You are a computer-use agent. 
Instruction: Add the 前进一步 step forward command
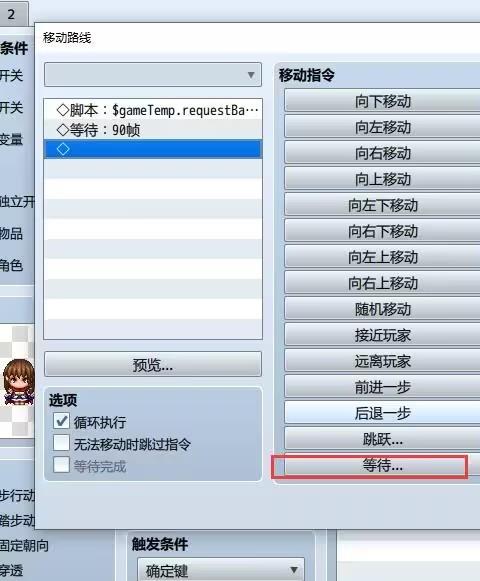pos(383,386)
